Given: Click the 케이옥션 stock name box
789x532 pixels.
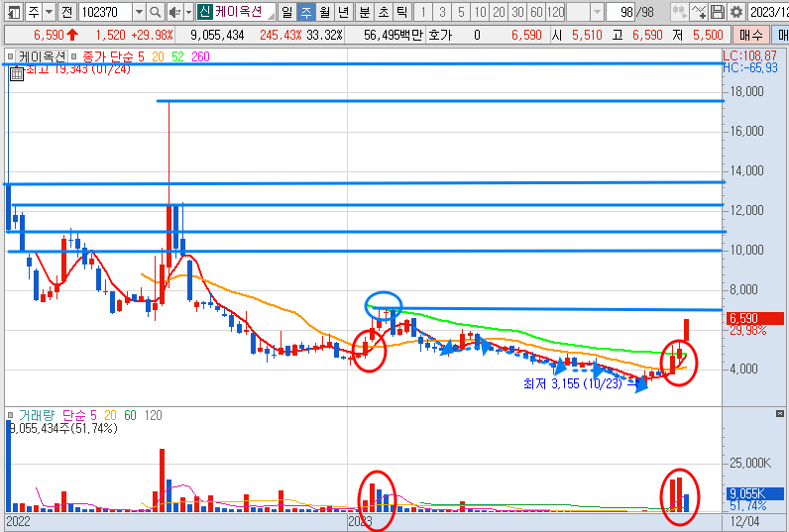Looking at the screenshot, I should click(244, 12).
